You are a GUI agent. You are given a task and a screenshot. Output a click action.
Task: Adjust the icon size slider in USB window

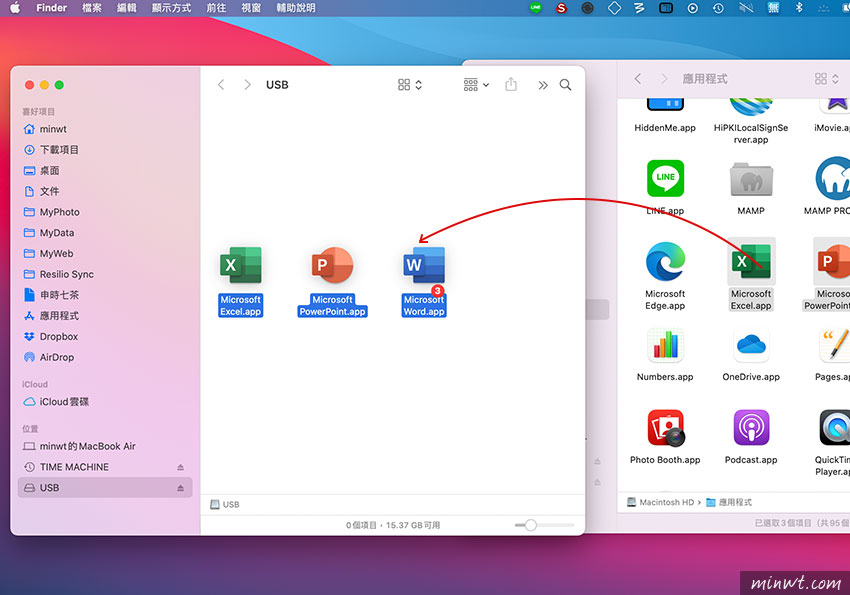531,525
